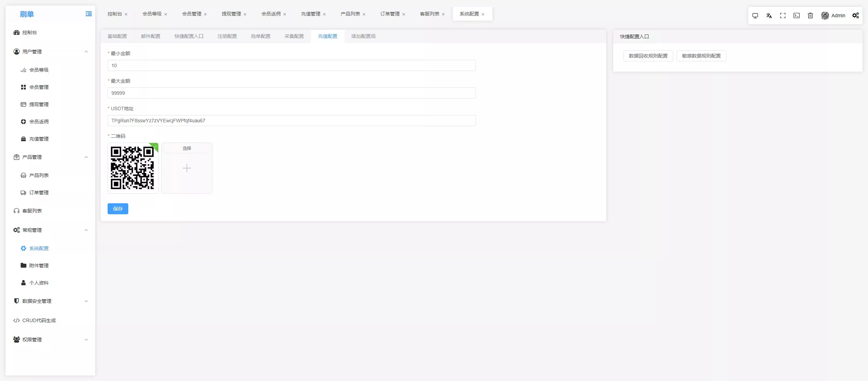
Task: Click the 附件管理 folder icon
Action: (x=23, y=265)
